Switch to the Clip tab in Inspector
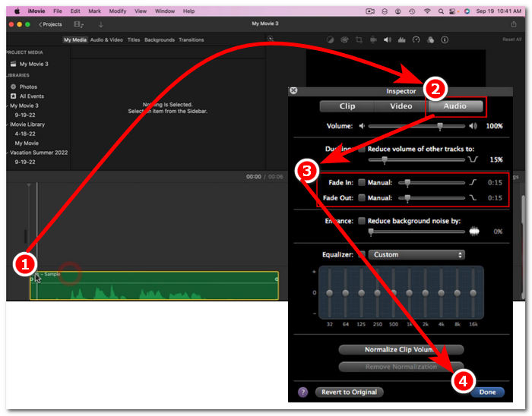The image size is (532, 416). (347, 106)
